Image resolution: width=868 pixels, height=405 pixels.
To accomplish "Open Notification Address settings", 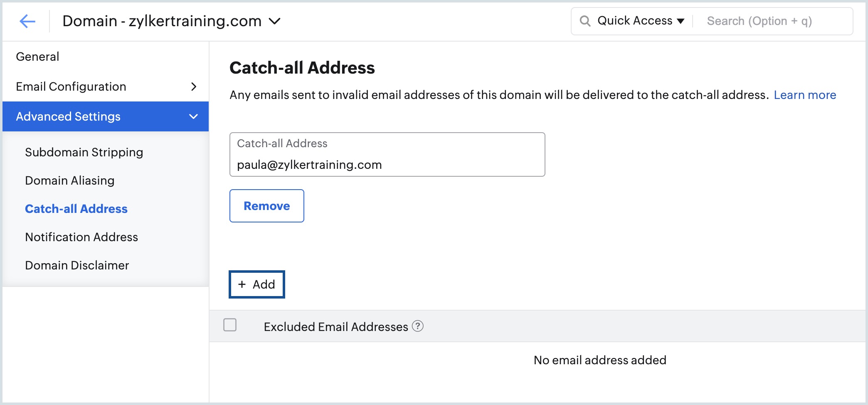I will click(81, 237).
